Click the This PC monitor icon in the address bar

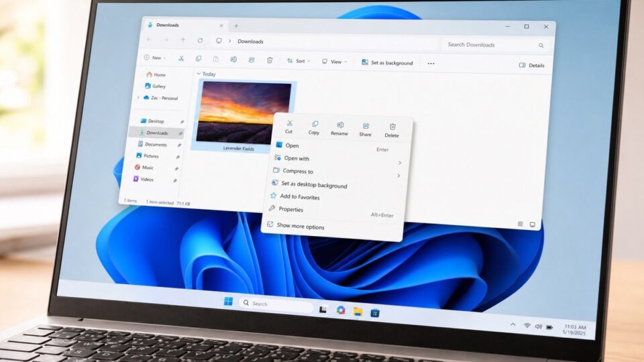click(219, 41)
